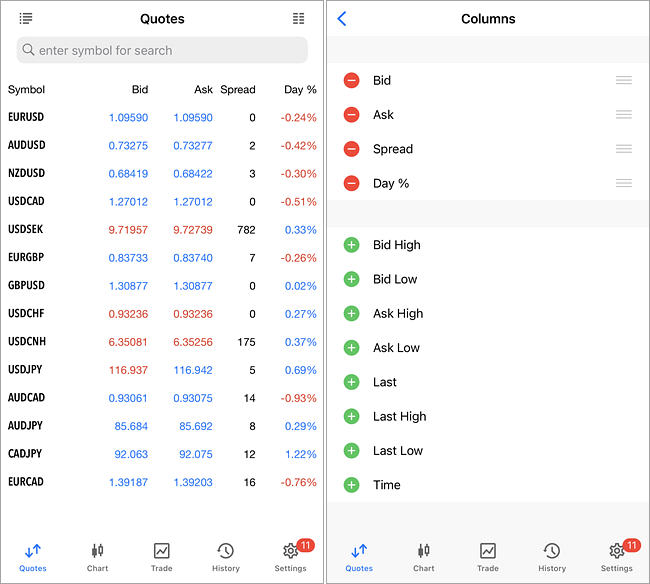Select the EURCAD quote row
Viewport: 650px width, 584px height.
coord(162,482)
